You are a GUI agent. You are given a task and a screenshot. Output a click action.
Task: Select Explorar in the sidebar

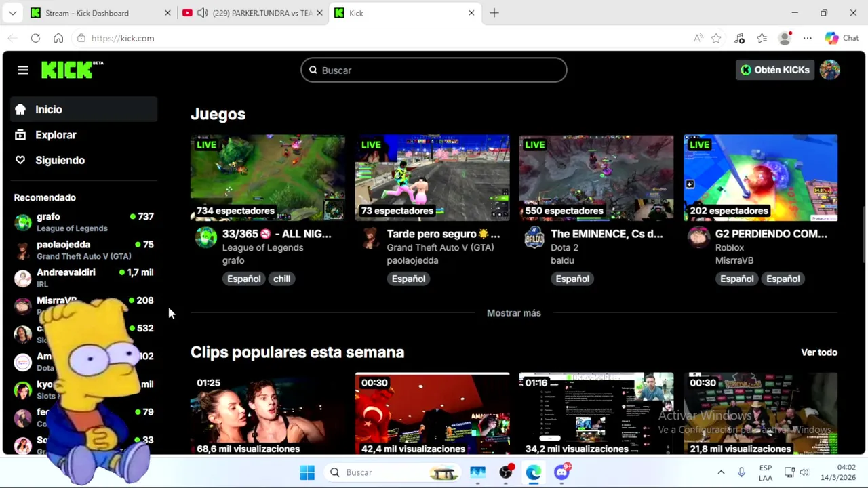tap(84, 135)
